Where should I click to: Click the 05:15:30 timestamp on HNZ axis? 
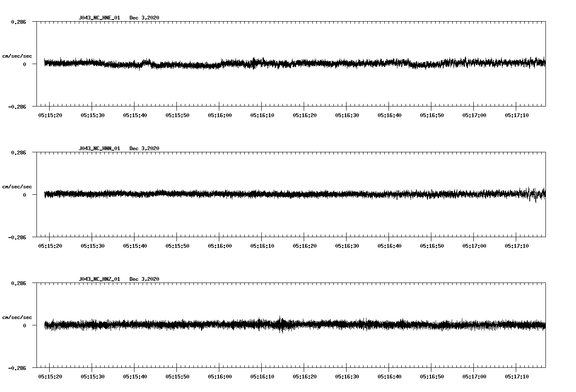[92, 376]
